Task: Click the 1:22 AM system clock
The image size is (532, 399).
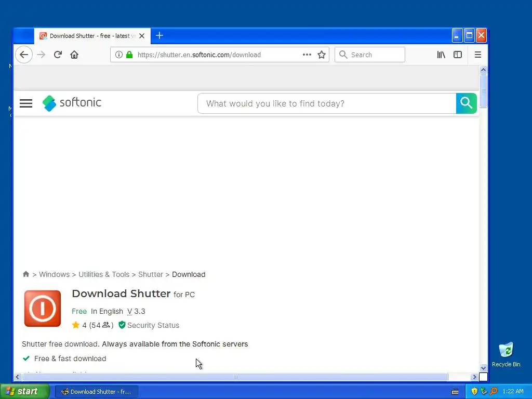Action: [x=513, y=392]
